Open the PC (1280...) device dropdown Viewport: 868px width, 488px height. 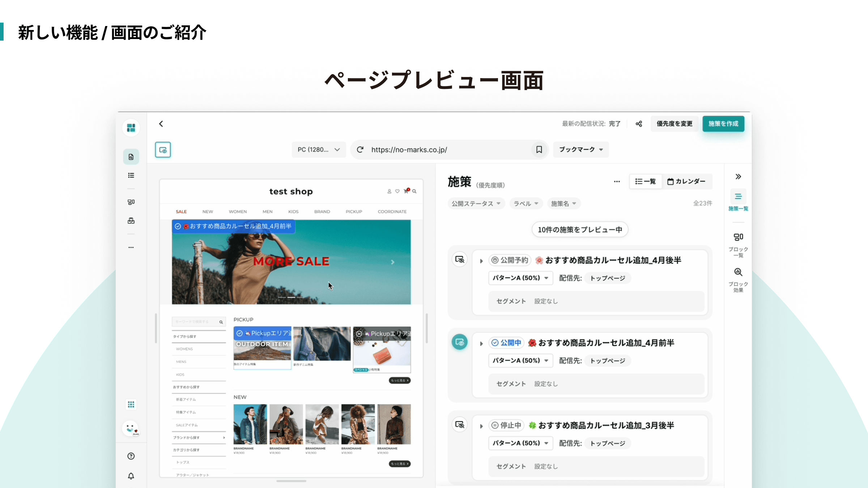click(x=319, y=150)
